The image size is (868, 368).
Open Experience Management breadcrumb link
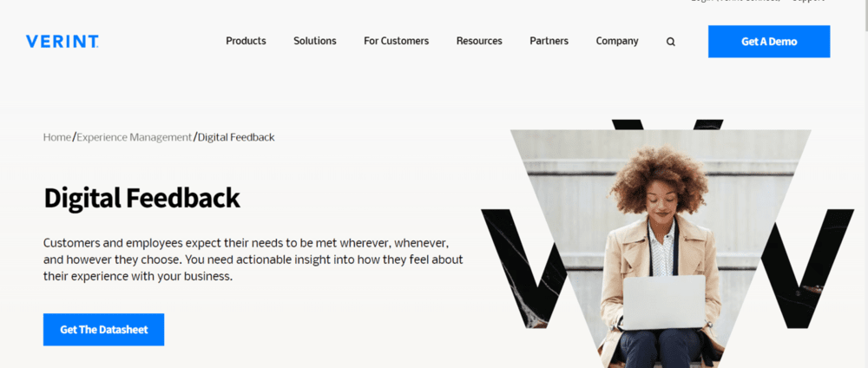134,137
